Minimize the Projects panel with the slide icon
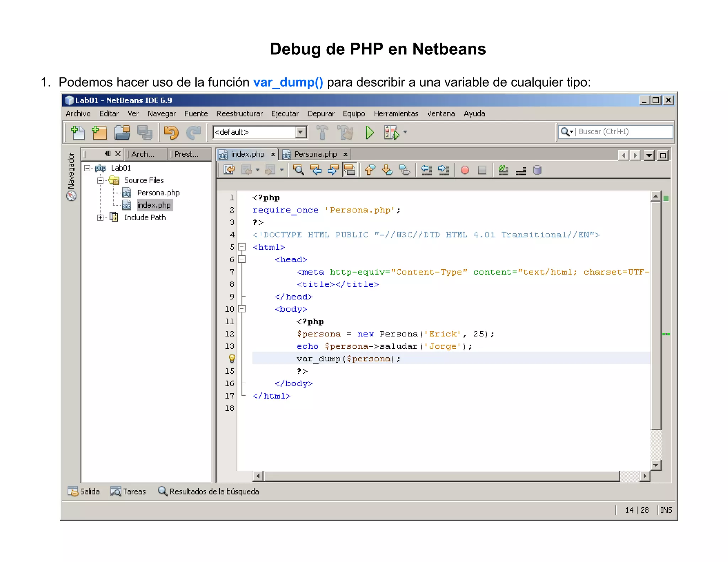 (x=107, y=153)
